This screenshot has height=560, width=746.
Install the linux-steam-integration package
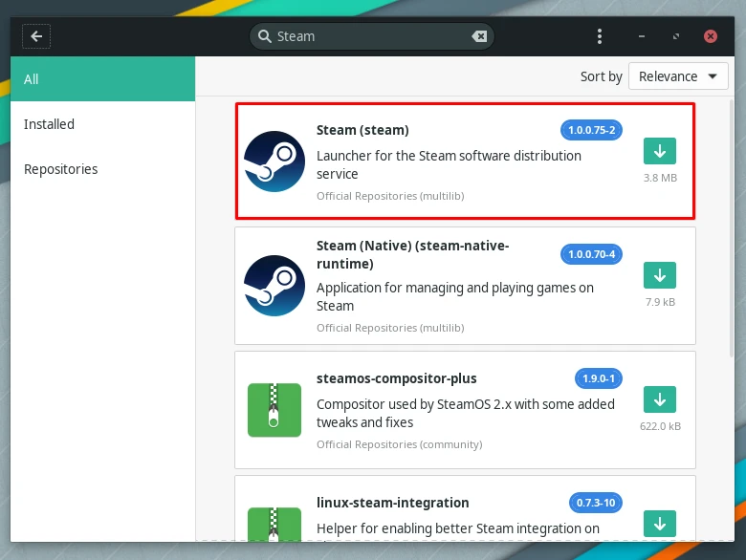[x=660, y=524]
